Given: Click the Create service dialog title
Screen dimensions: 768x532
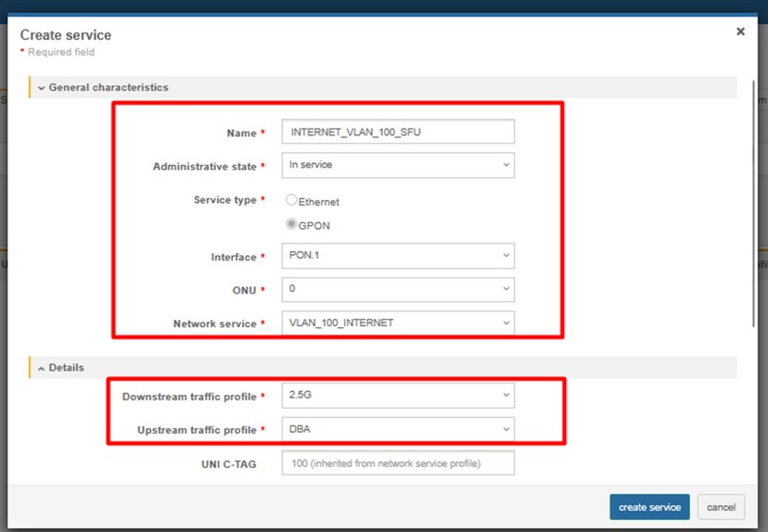Looking at the screenshot, I should pyautogui.click(x=66, y=35).
